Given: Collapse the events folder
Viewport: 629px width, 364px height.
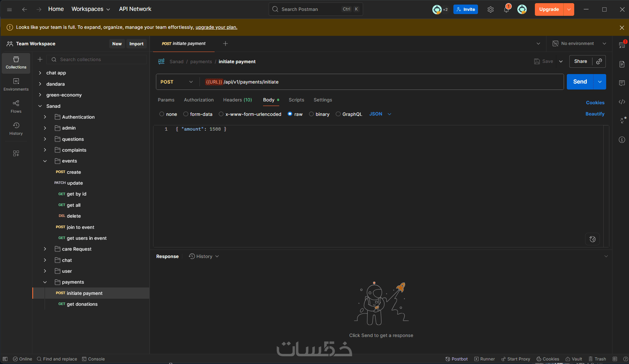Looking at the screenshot, I should coord(45,161).
